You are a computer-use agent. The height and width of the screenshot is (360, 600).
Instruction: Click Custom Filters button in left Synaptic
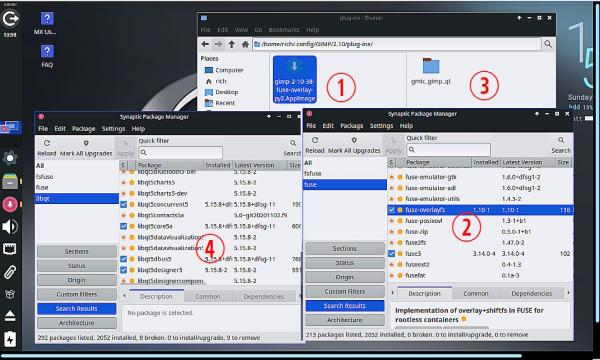(x=77, y=294)
